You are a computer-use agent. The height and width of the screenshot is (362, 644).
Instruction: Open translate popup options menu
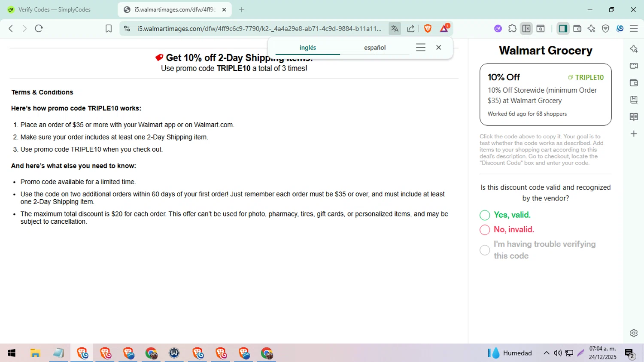tap(421, 48)
